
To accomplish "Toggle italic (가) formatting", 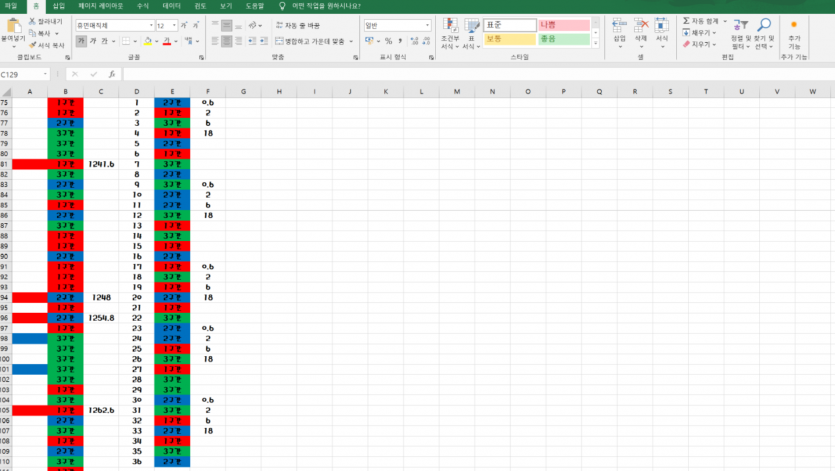I will [x=93, y=41].
